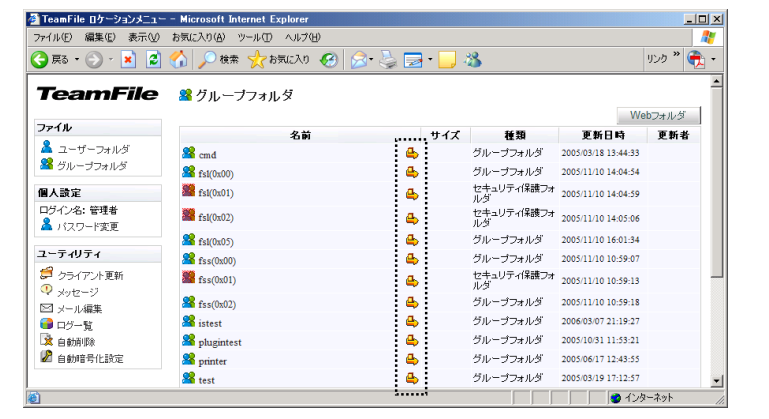
Task: Open the istest group folder link
Action: [x=210, y=322]
